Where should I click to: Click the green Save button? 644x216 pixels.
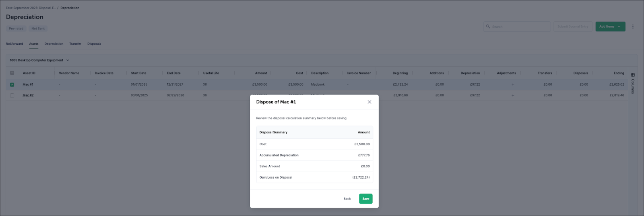click(365, 199)
